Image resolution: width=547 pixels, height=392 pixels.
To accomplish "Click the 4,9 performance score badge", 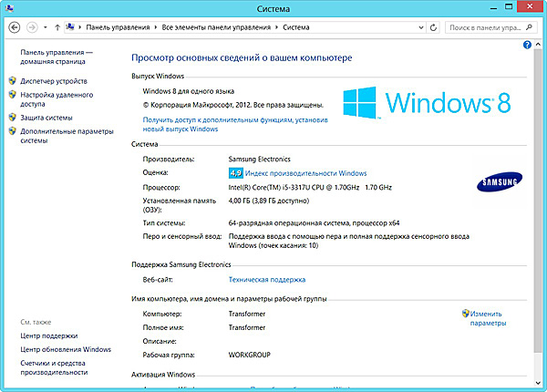I will pyautogui.click(x=235, y=172).
